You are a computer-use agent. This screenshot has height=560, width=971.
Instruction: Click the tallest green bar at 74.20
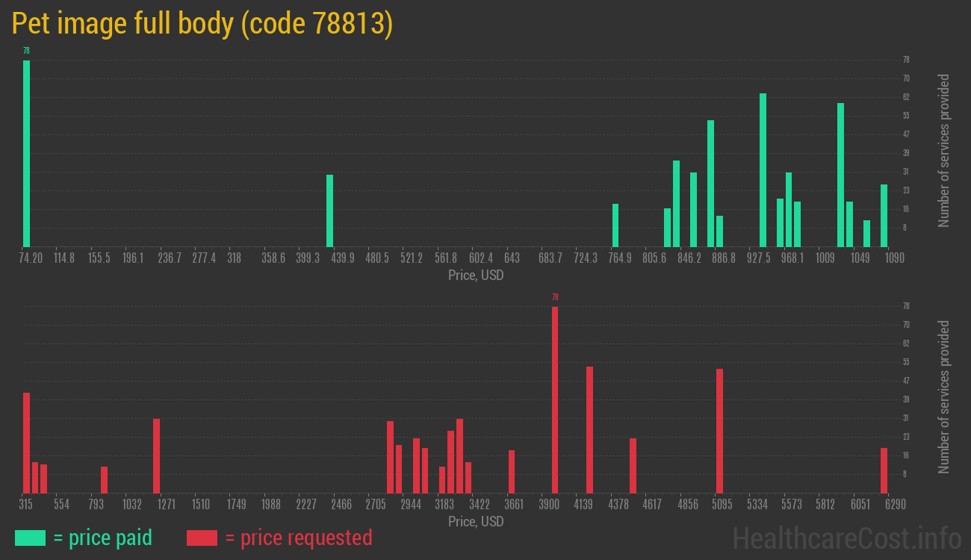(26, 153)
